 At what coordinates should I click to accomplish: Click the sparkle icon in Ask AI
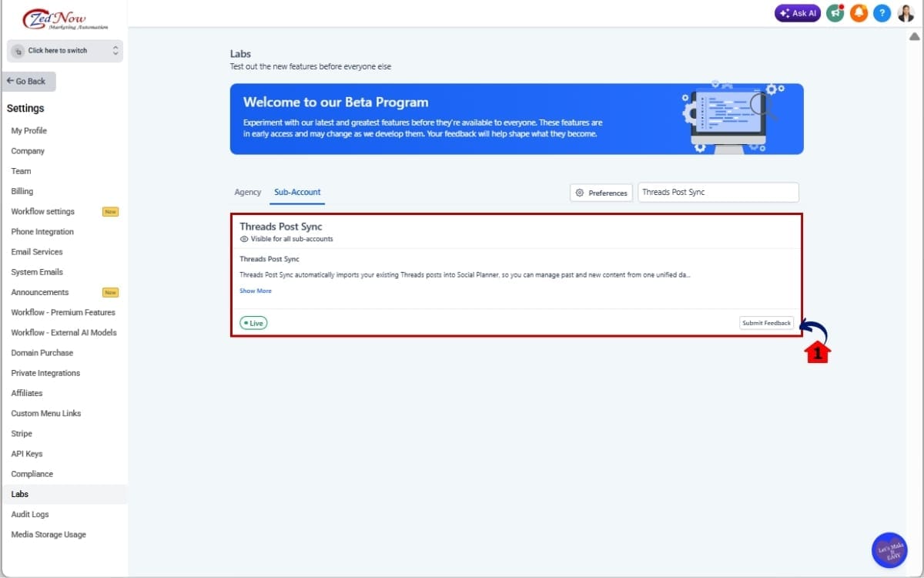pyautogui.click(x=785, y=13)
